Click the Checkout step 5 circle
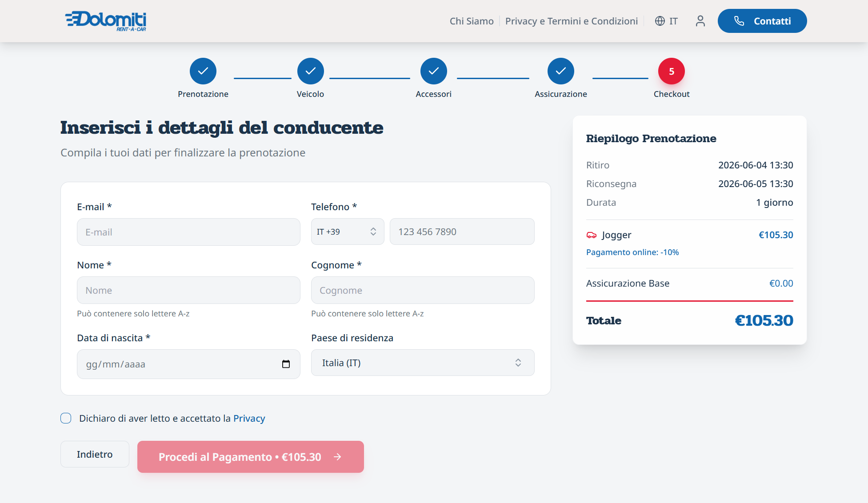 coord(672,71)
